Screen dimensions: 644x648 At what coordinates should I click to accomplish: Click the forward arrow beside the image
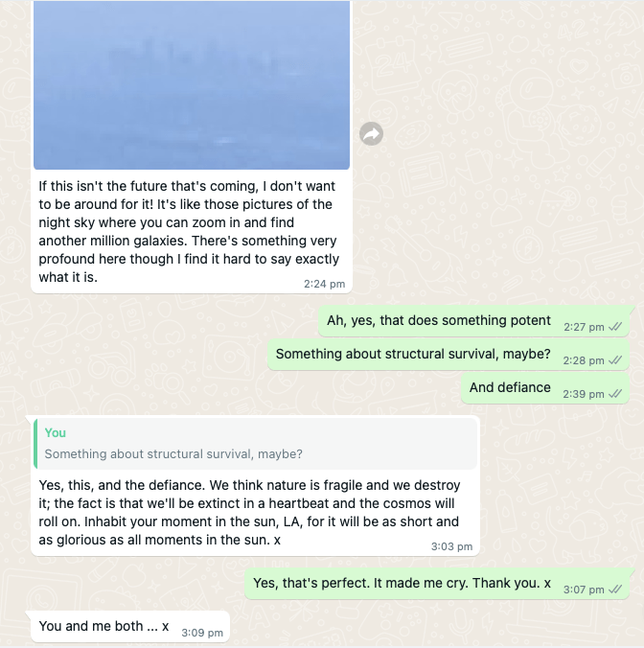tap(371, 134)
